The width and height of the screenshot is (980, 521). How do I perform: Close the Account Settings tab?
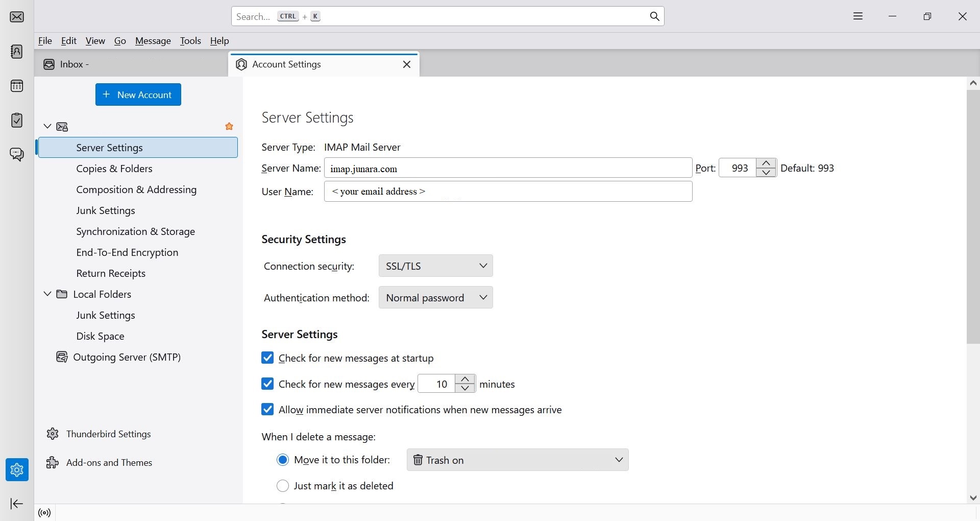pyautogui.click(x=407, y=64)
